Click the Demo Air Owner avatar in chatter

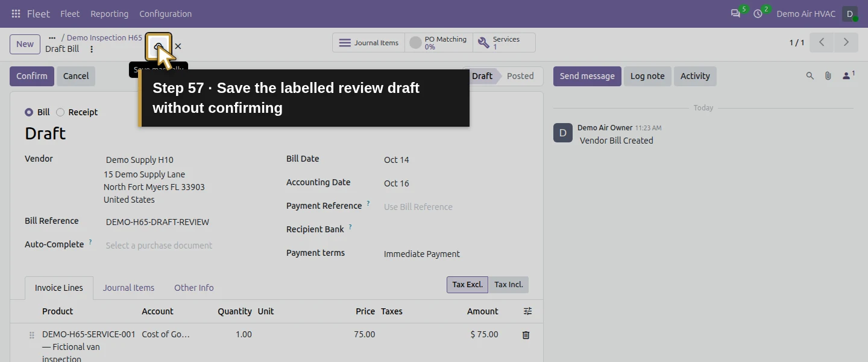563,133
